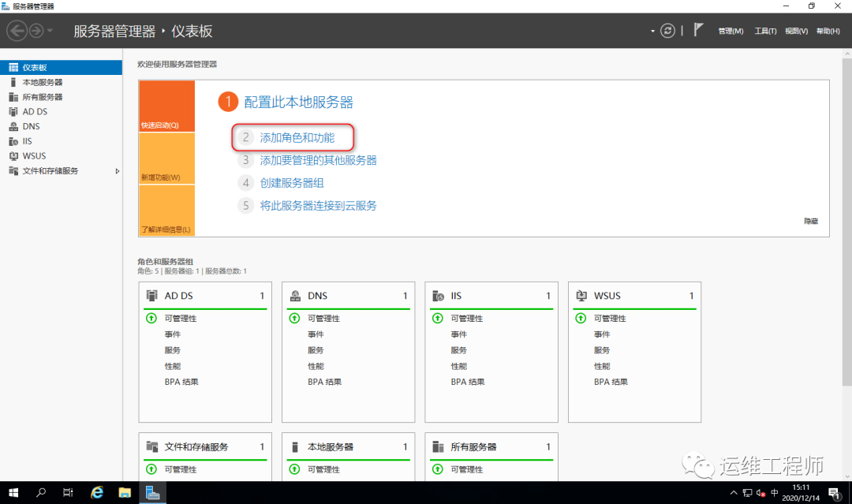Open Task View from taskbar

(x=68, y=493)
